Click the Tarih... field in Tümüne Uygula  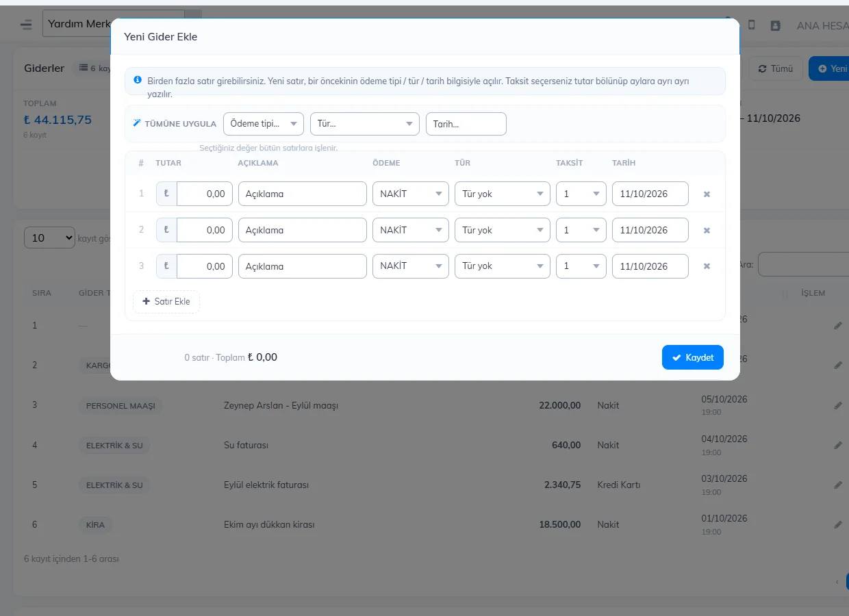tap(466, 124)
